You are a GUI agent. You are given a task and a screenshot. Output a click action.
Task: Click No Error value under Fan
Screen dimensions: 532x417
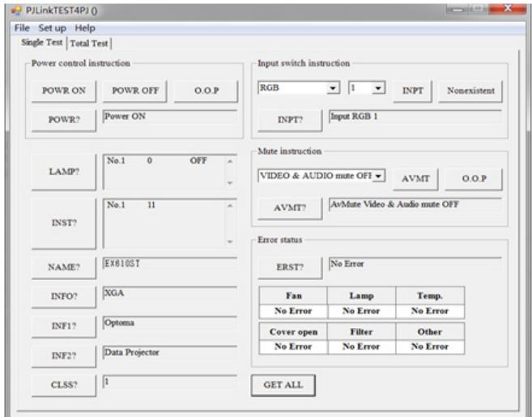tap(293, 311)
